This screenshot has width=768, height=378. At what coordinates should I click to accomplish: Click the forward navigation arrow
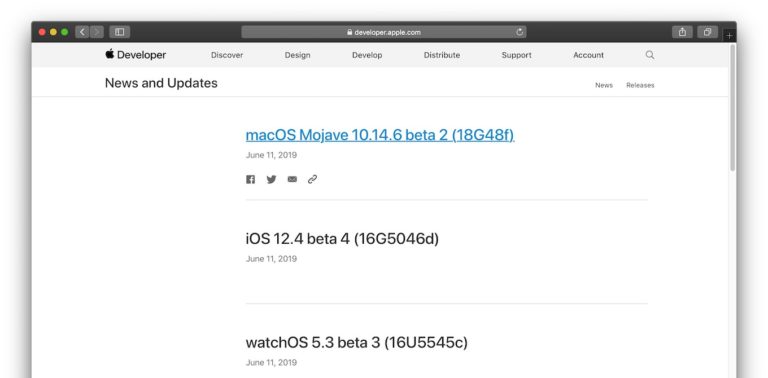tap(96, 32)
